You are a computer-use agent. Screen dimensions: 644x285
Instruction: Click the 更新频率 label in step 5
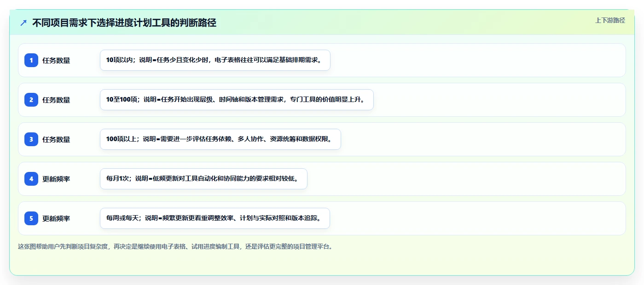coord(56,218)
